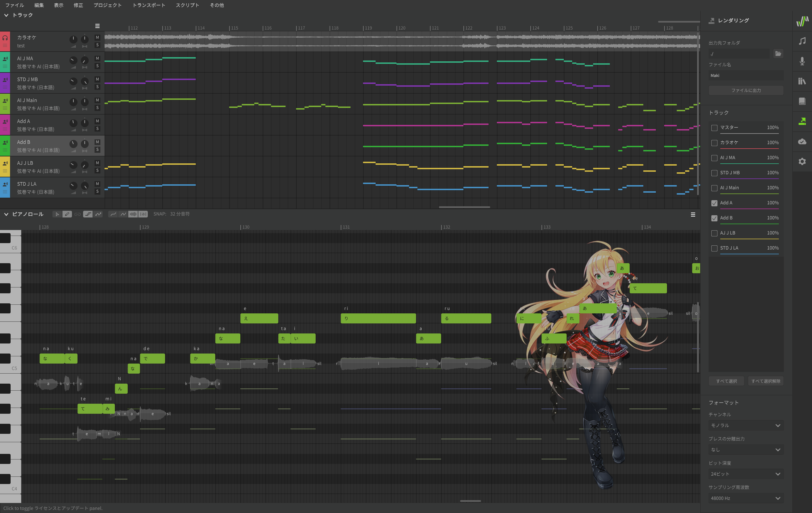Toggle the smooth curve icon beside the waveform icon
The height and width of the screenshot is (513, 812).
(113, 214)
